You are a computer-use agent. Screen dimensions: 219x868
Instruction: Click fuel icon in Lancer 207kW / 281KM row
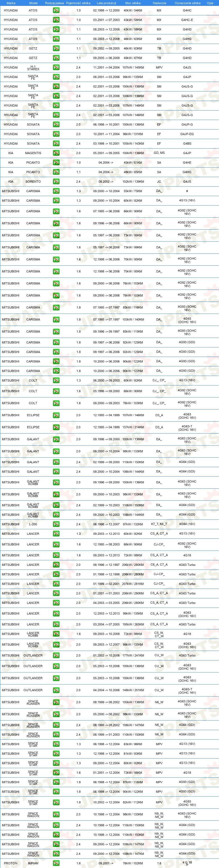click(x=56, y=584)
